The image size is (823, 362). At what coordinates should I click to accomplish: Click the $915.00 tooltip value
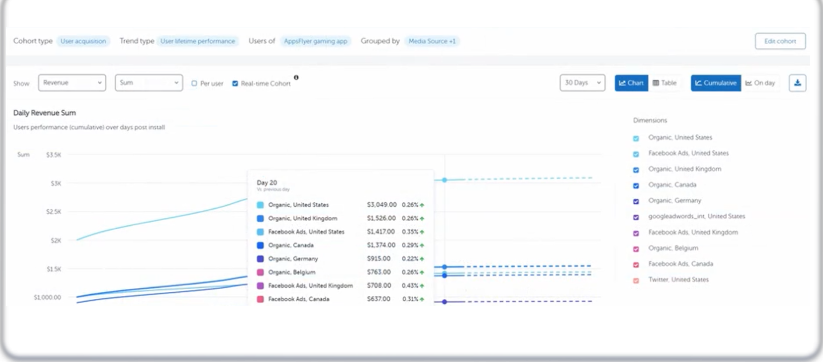[x=378, y=259]
